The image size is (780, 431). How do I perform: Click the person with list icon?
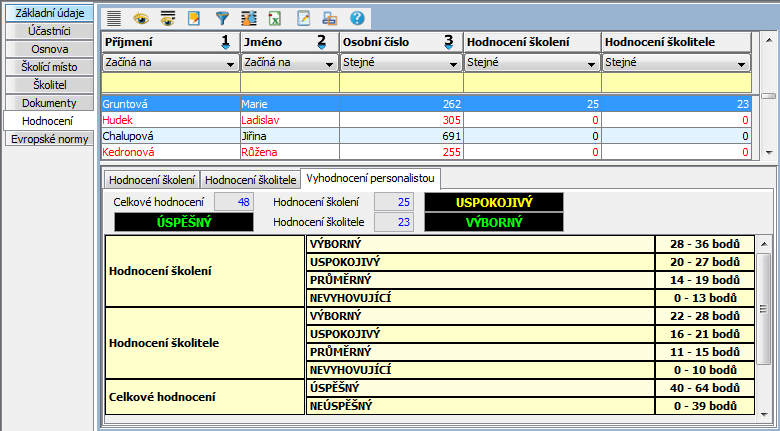(249, 18)
